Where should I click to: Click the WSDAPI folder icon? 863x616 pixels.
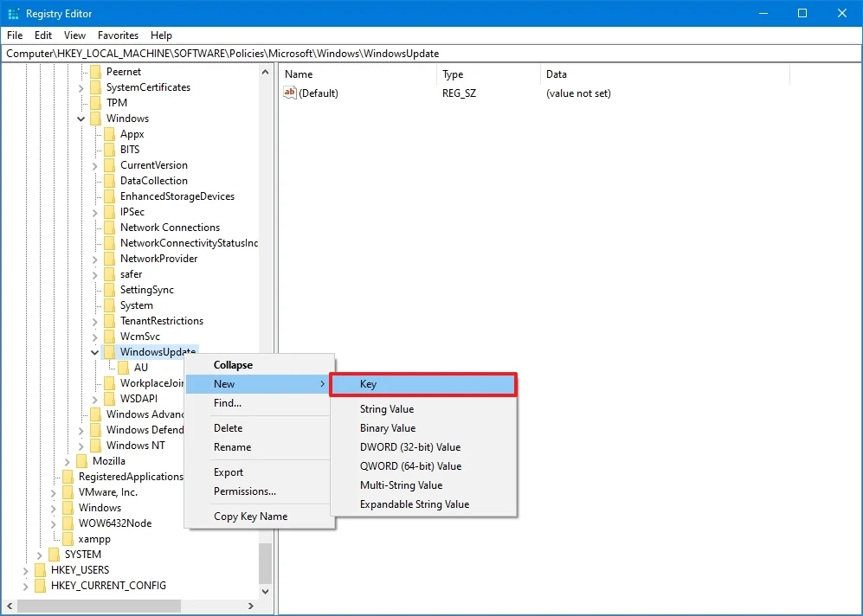pyautogui.click(x=110, y=399)
